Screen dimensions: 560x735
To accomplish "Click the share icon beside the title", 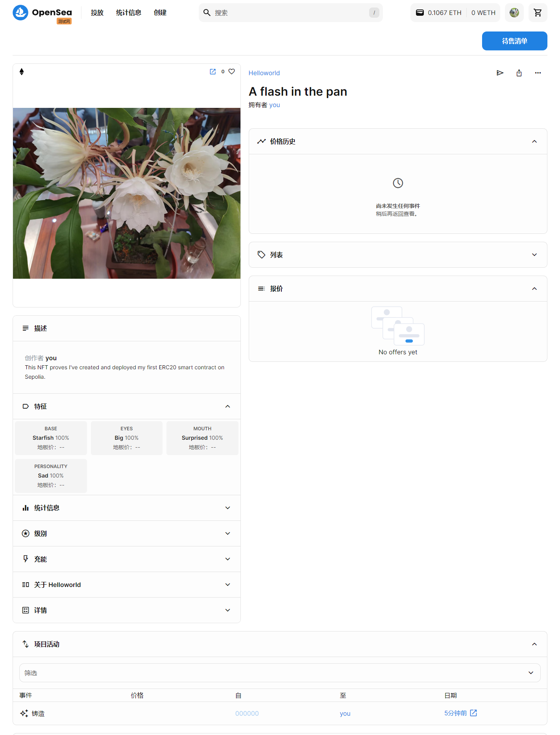I will coord(519,73).
